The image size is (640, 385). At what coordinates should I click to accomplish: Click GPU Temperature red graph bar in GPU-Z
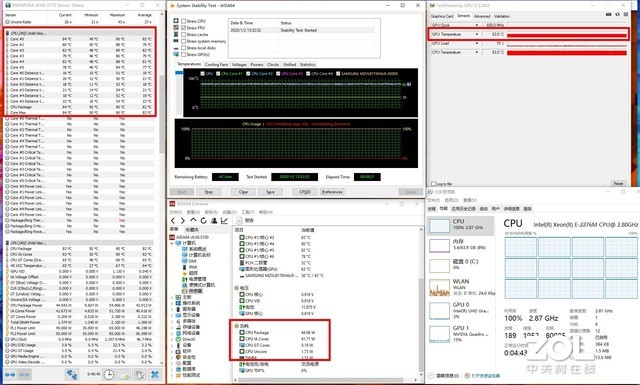tap(567, 35)
